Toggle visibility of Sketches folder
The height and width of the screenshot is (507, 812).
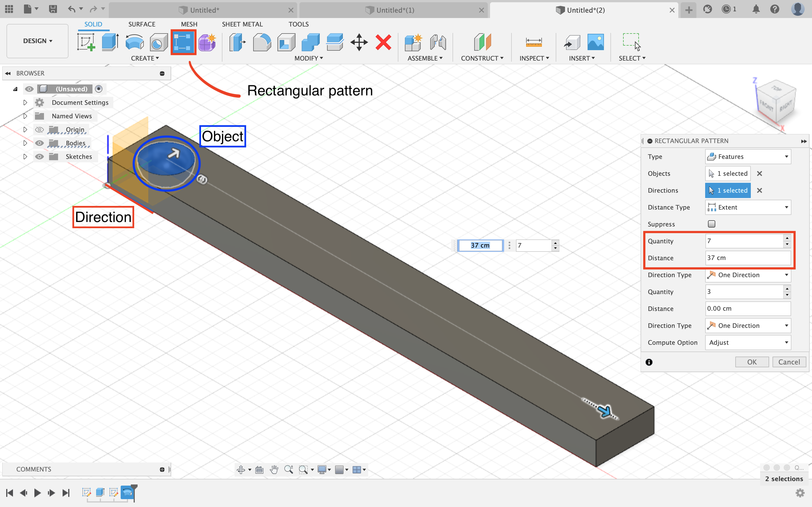[39, 156]
